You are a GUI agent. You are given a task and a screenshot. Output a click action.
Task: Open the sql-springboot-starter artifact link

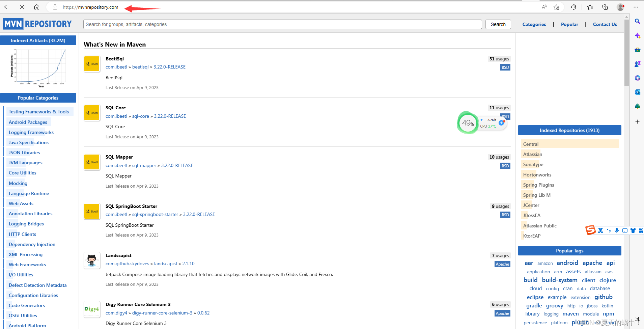(x=155, y=214)
